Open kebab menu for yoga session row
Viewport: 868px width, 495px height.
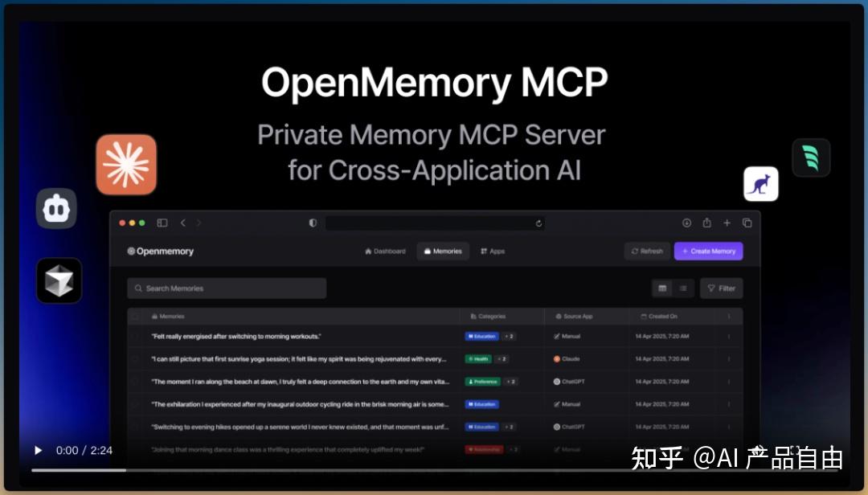pos(728,358)
